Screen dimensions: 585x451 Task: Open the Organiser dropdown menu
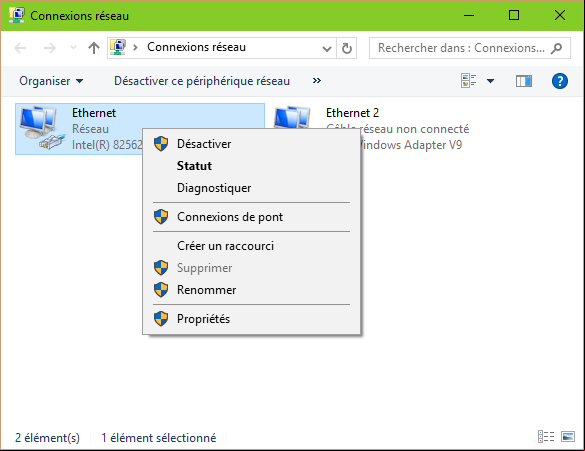(51, 81)
